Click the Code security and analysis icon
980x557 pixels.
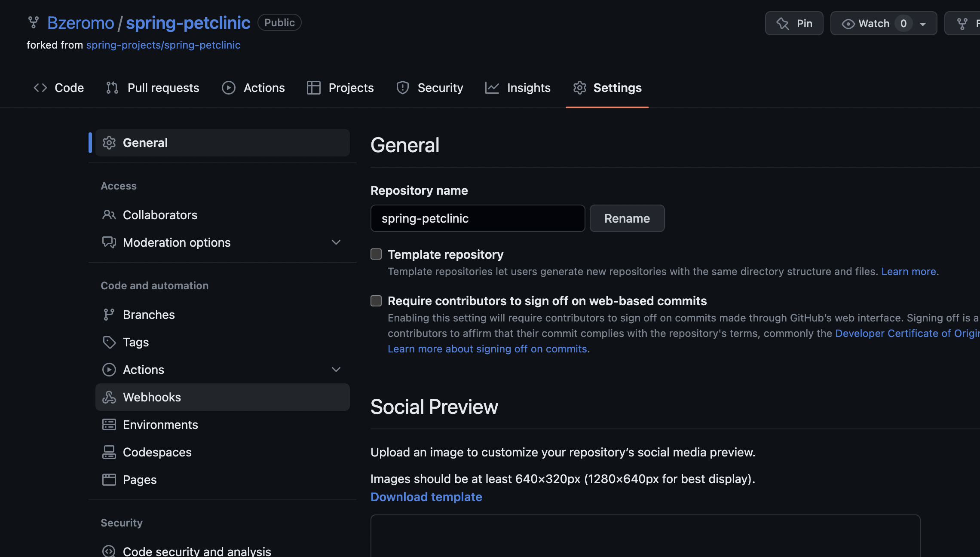click(109, 551)
